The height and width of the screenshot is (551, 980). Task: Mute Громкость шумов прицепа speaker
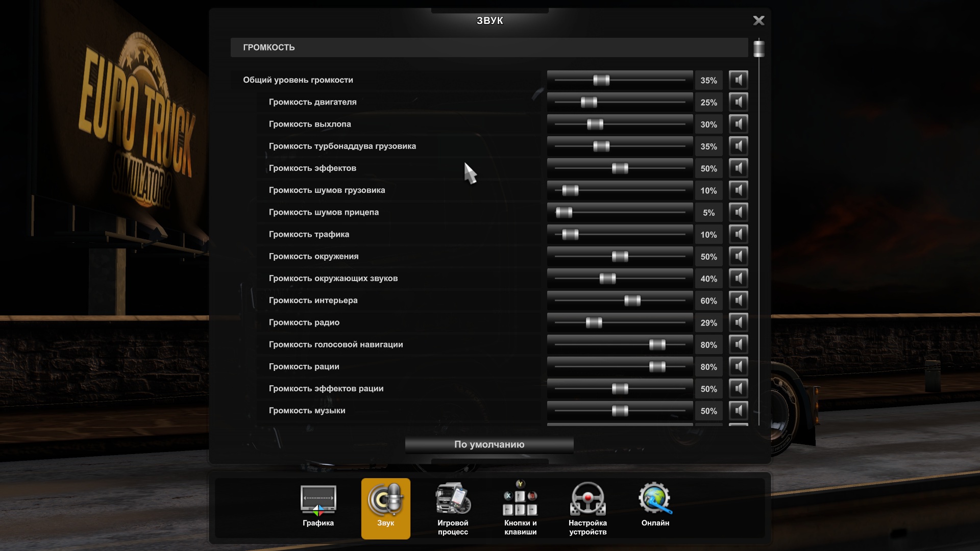point(738,212)
